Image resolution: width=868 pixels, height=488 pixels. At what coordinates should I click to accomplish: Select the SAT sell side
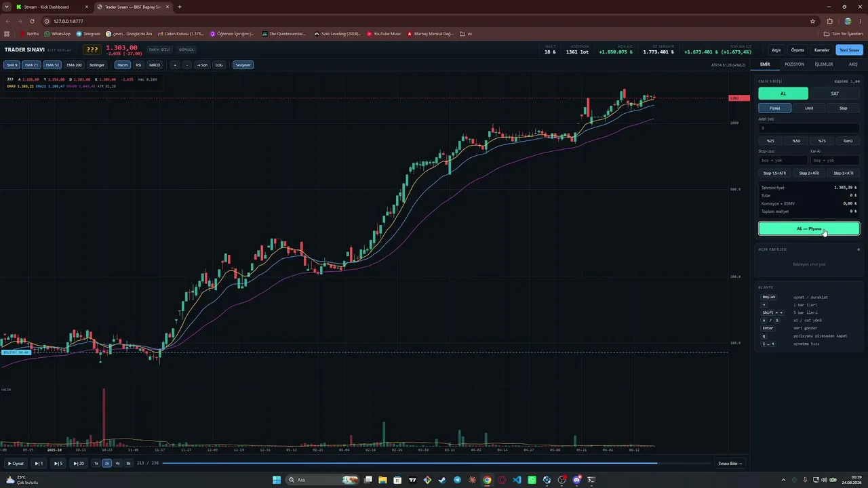[x=835, y=94]
